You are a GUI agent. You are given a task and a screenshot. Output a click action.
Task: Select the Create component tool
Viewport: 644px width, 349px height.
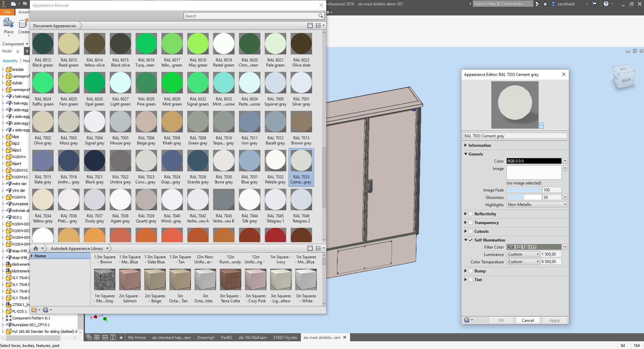point(22,24)
